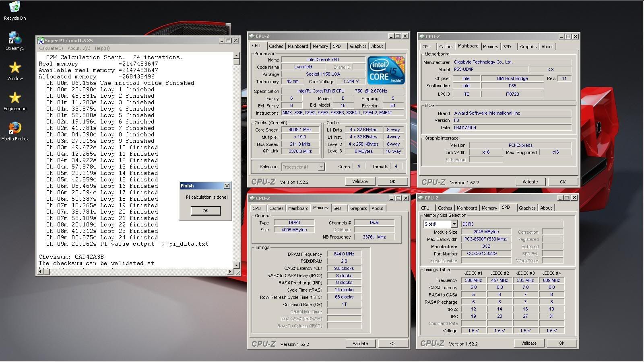Screen dimensions: 644x362
Task: Click OK in the Mainboard CPU-Z window
Action: [x=562, y=182]
